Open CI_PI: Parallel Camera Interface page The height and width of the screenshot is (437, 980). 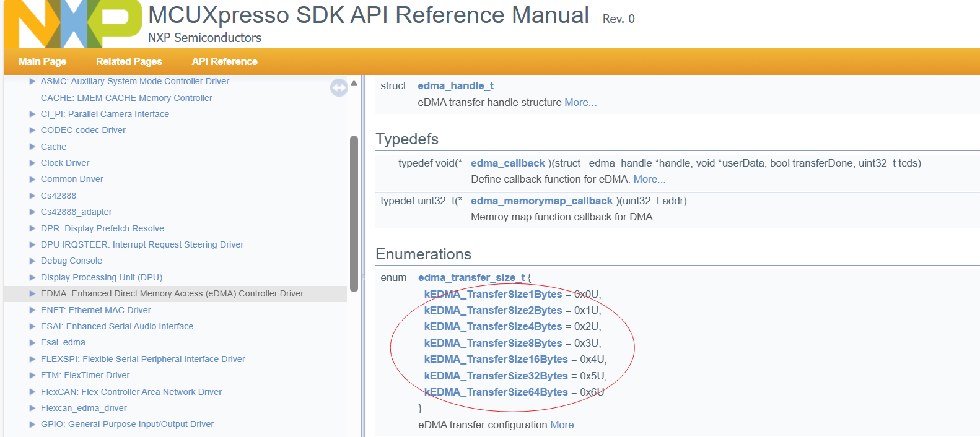(x=105, y=114)
